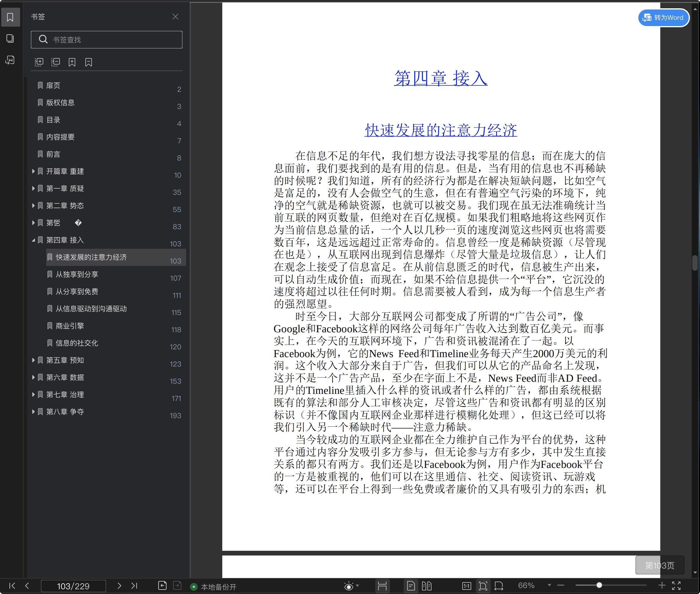Viewport: 700px width, 594px height.
Task: Expand the 第五章 预知 bookmark
Action: [33, 360]
